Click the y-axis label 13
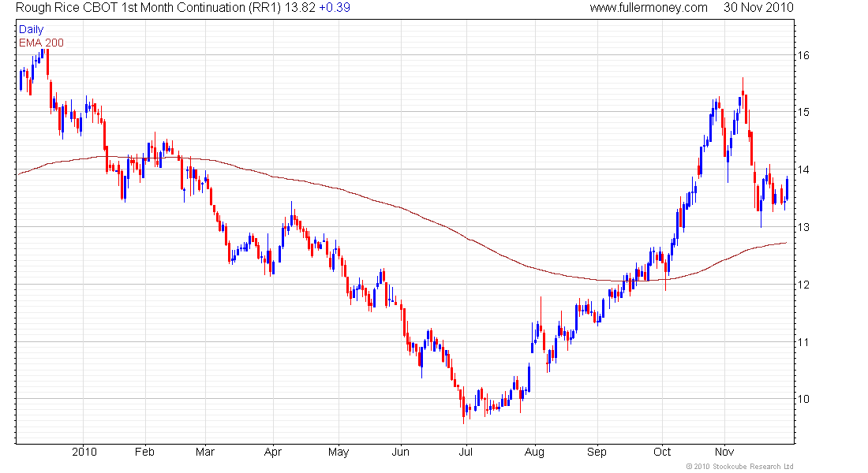The height and width of the screenshot is (473, 868). click(x=803, y=227)
